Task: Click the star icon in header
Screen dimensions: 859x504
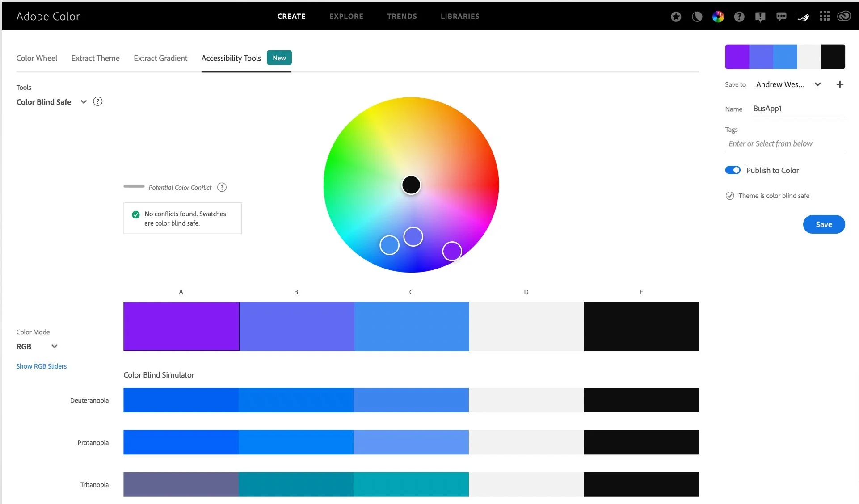Action: (x=676, y=17)
